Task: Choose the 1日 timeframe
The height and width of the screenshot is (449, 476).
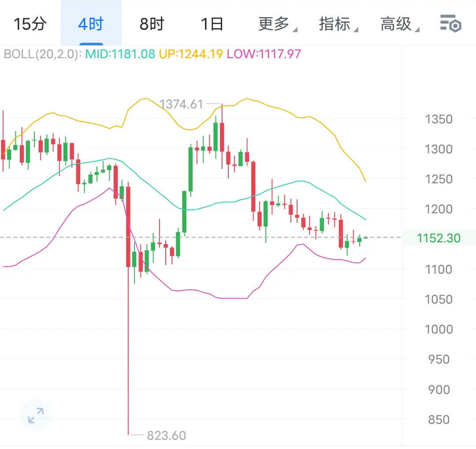Action: point(212,24)
